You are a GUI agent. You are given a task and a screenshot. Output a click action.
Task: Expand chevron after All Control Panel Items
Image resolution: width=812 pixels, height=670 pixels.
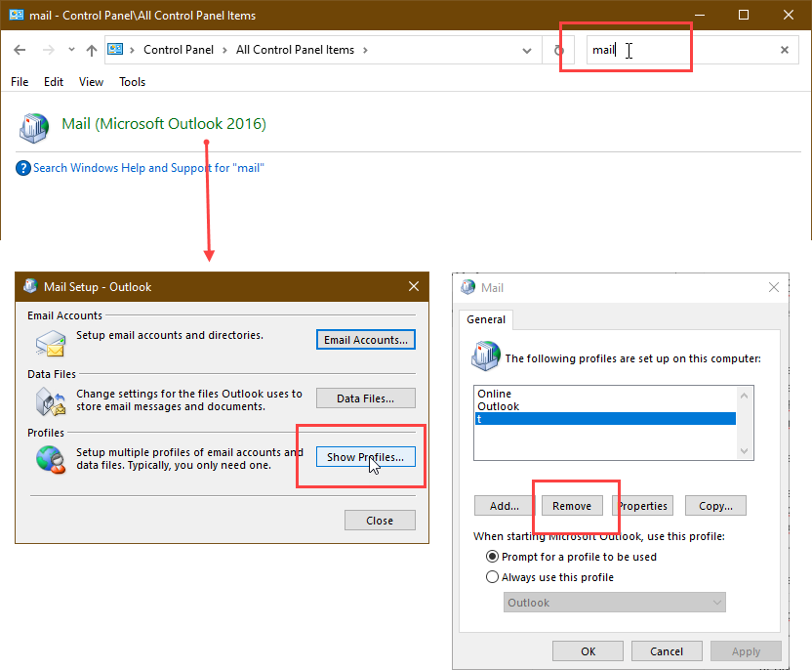coord(365,50)
